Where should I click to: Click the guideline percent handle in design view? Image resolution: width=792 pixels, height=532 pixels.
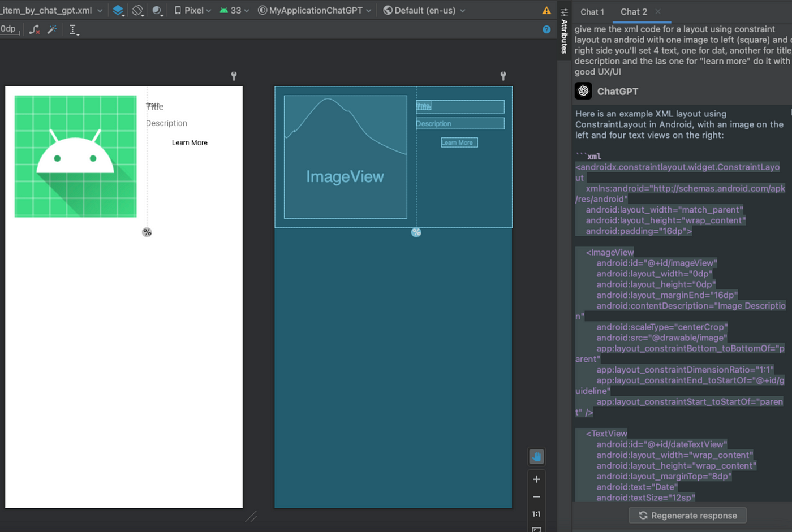tap(147, 232)
